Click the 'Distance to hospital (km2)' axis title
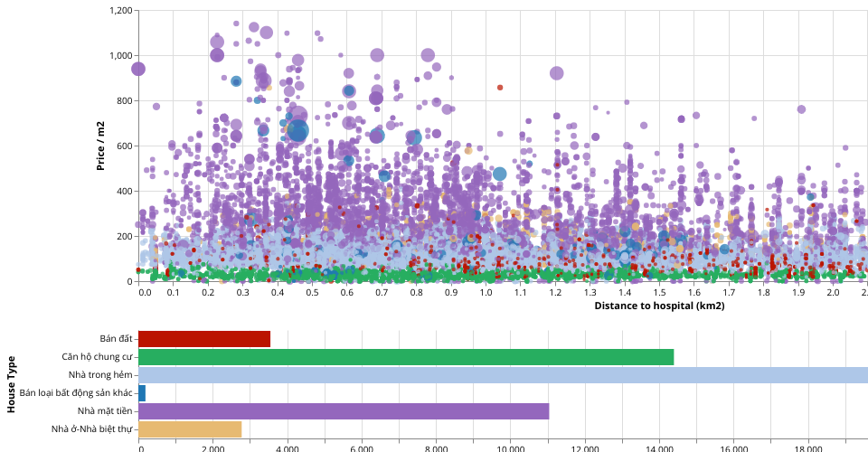This screenshot has height=452, width=868. click(x=659, y=306)
